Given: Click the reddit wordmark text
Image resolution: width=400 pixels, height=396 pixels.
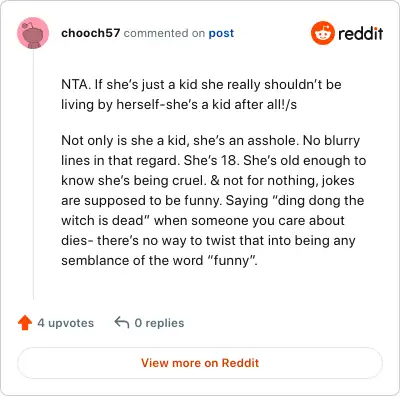Looking at the screenshot, I should click(x=360, y=33).
